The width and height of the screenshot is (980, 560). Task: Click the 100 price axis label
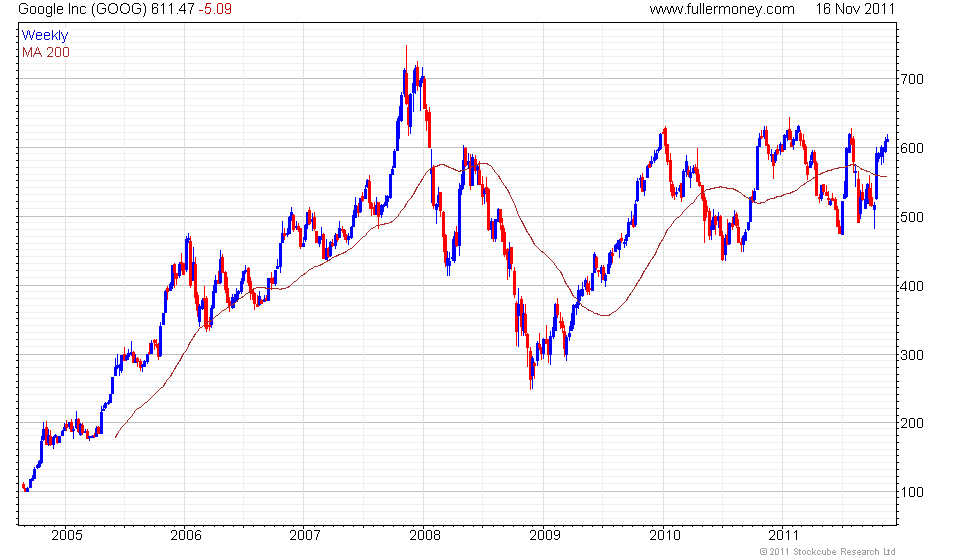pyautogui.click(x=912, y=492)
